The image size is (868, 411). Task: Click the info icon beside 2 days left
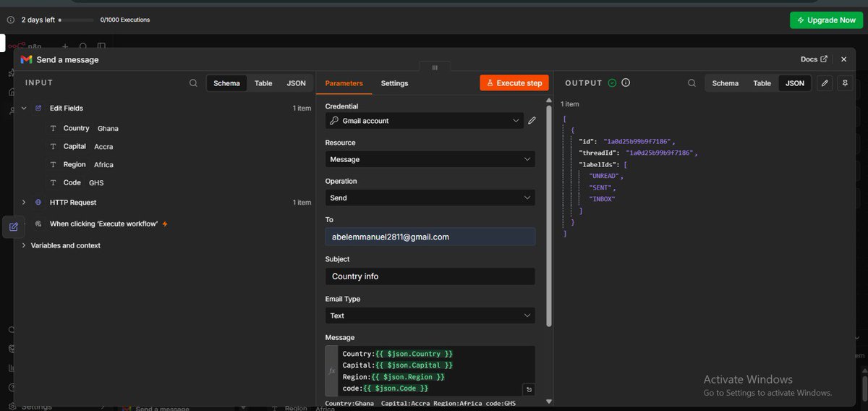click(10, 20)
